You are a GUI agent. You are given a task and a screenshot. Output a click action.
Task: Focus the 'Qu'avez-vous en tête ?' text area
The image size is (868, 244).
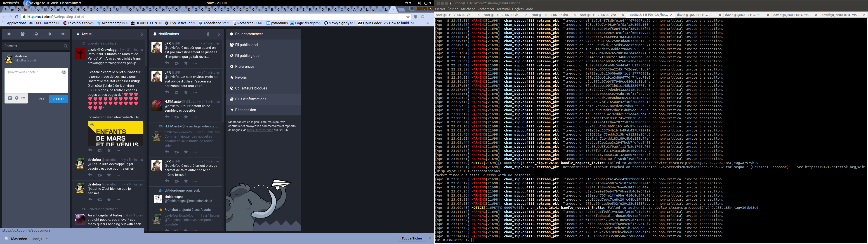(36, 80)
